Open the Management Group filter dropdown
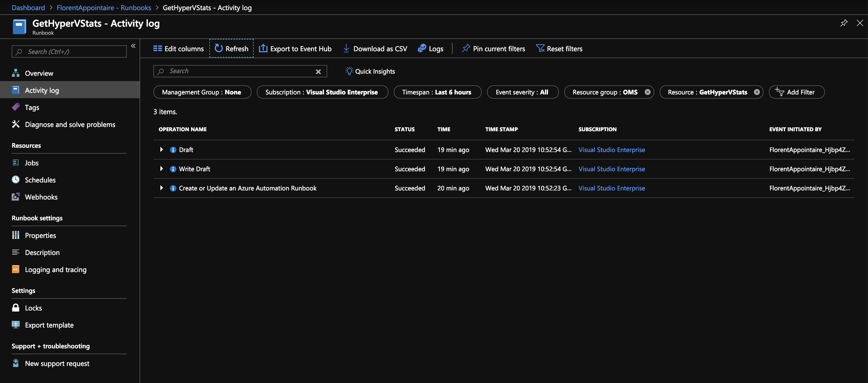868x383 pixels. [x=202, y=92]
